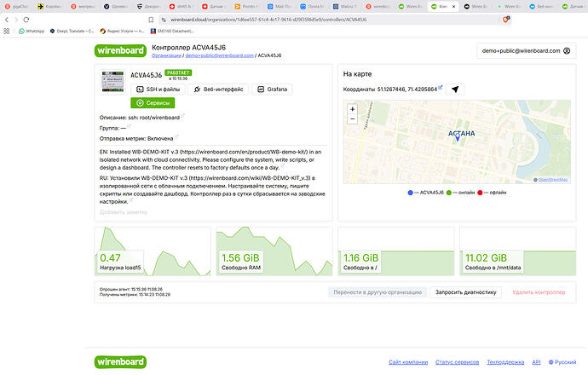Screen dimensions: 588x375
Task: Open the Grafana dashboard button
Action: point(272,89)
